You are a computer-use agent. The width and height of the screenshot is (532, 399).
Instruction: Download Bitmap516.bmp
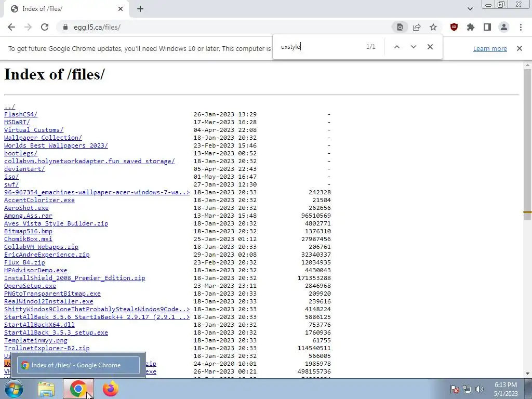28,231
